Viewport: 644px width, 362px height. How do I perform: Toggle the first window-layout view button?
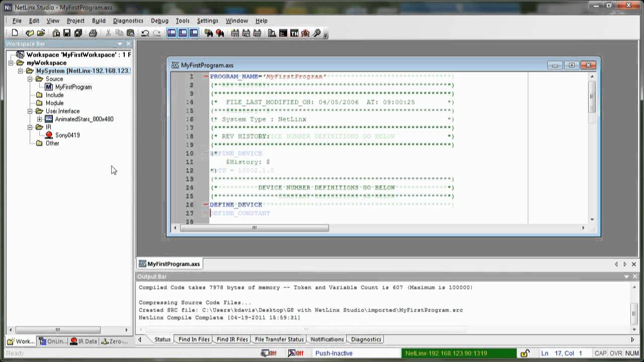tap(172, 33)
